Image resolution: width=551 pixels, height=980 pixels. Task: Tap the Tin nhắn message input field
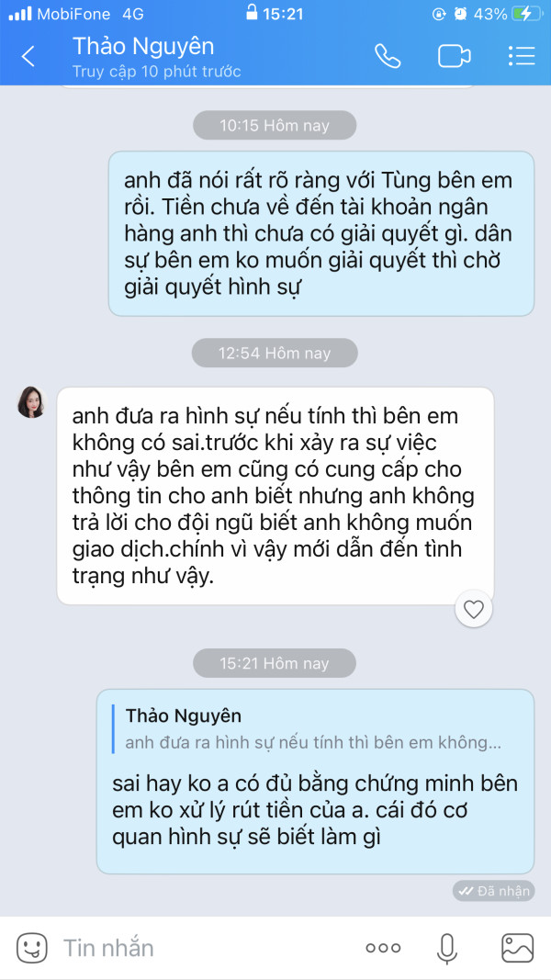click(206, 948)
